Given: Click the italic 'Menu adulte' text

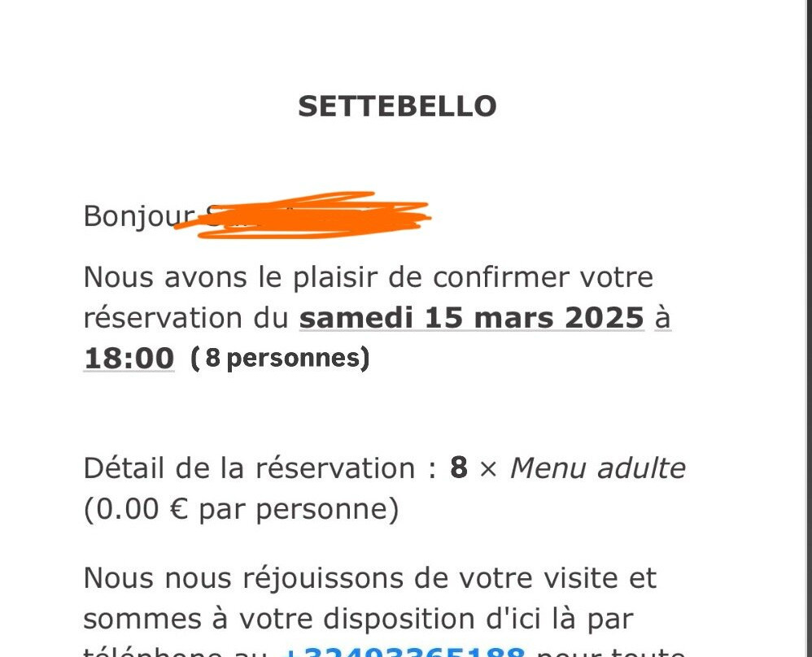Looking at the screenshot, I should click(597, 468).
